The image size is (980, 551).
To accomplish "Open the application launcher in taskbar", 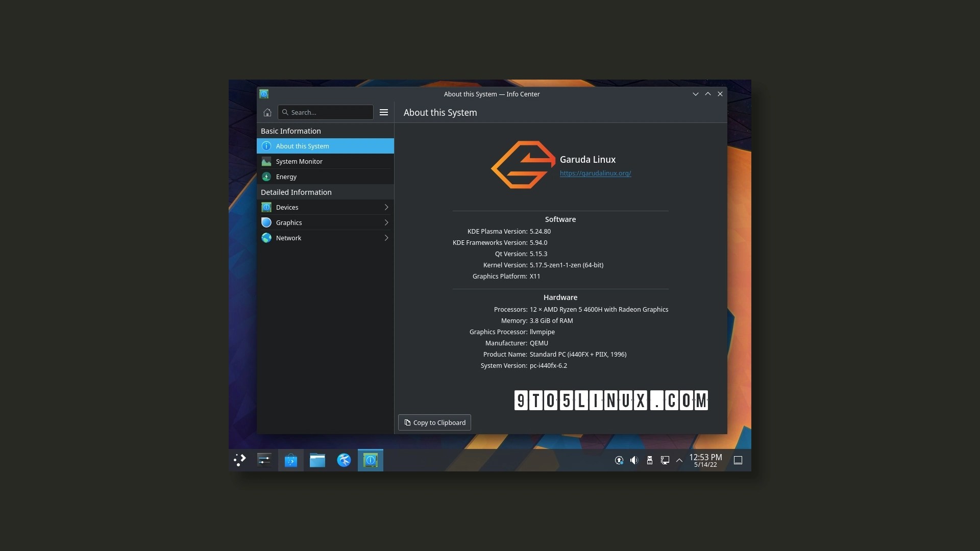I will coord(239,460).
